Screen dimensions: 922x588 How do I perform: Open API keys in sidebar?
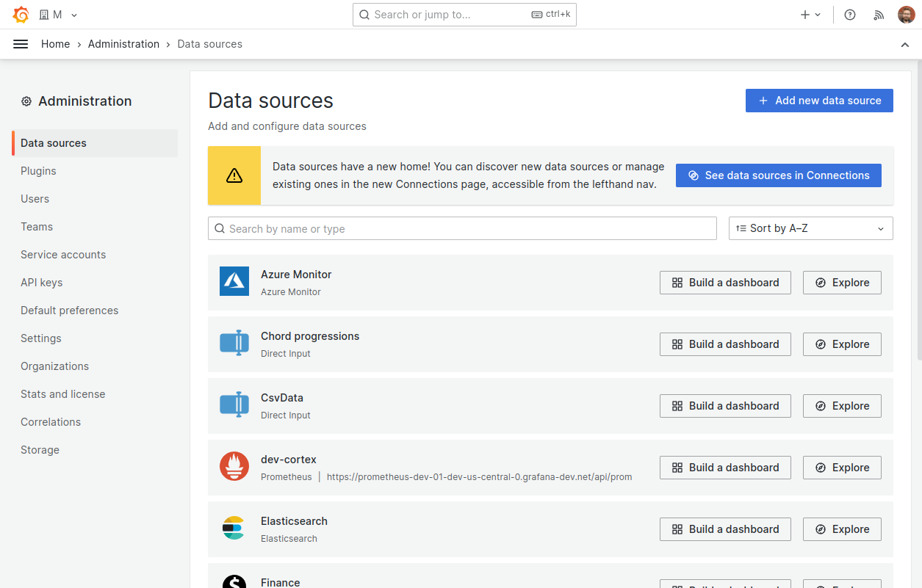41,283
